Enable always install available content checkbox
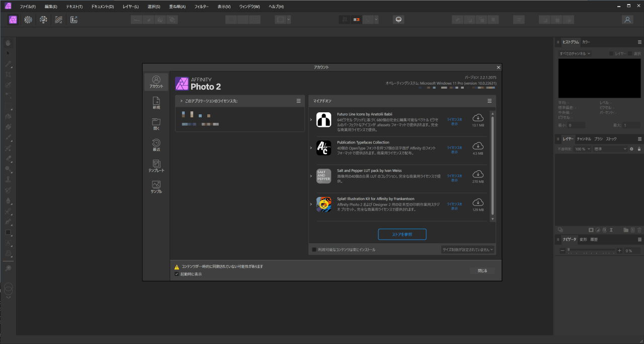The image size is (644, 344). click(x=314, y=250)
